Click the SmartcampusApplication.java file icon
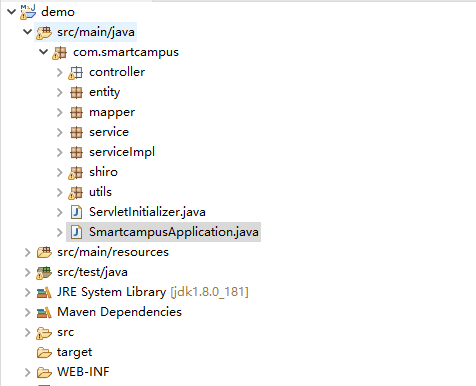The width and height of the screenshot is (476, 386). point(76,232)
